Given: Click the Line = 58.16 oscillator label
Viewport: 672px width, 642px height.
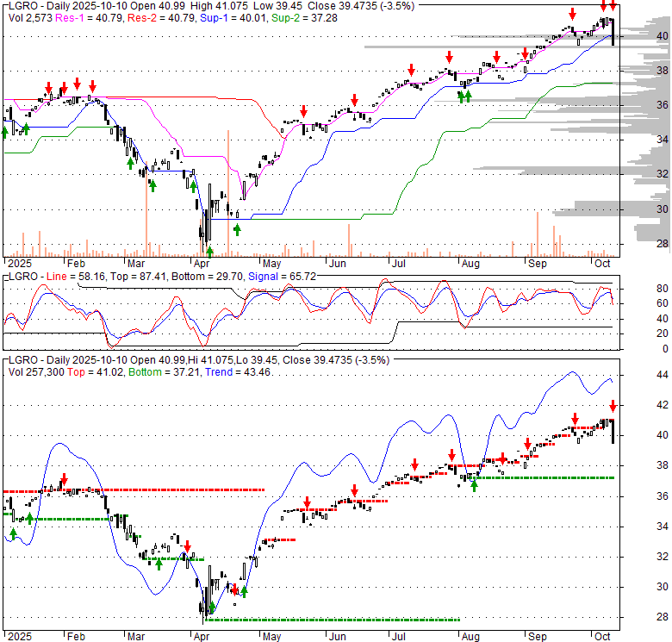Looking at the screenshot, I should point(76,277).
